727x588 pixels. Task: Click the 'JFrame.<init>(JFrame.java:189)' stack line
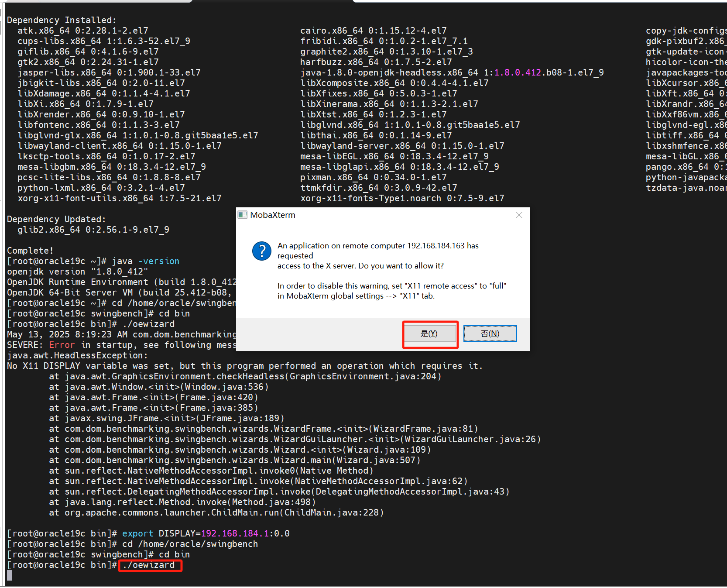[167, 418]
